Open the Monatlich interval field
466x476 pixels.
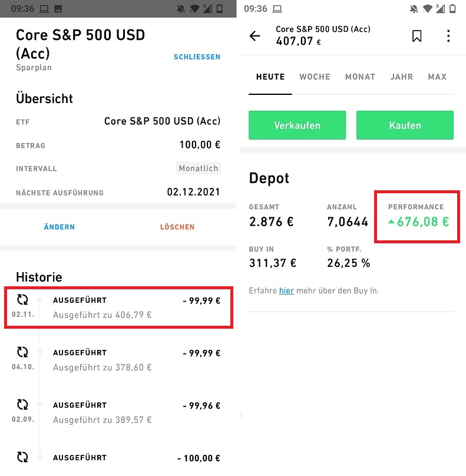pos(199,168)
